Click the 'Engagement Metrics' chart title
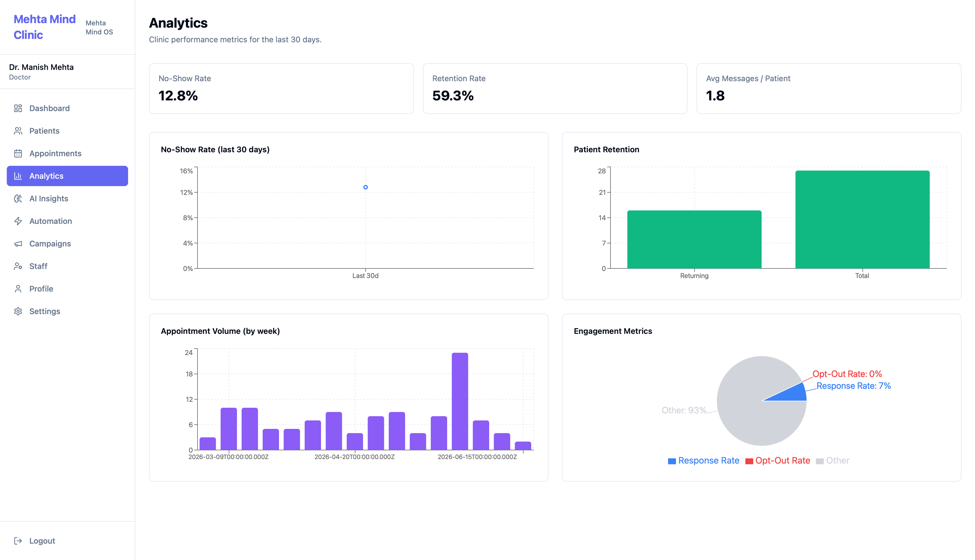975x560 pixels. [612, 331]
